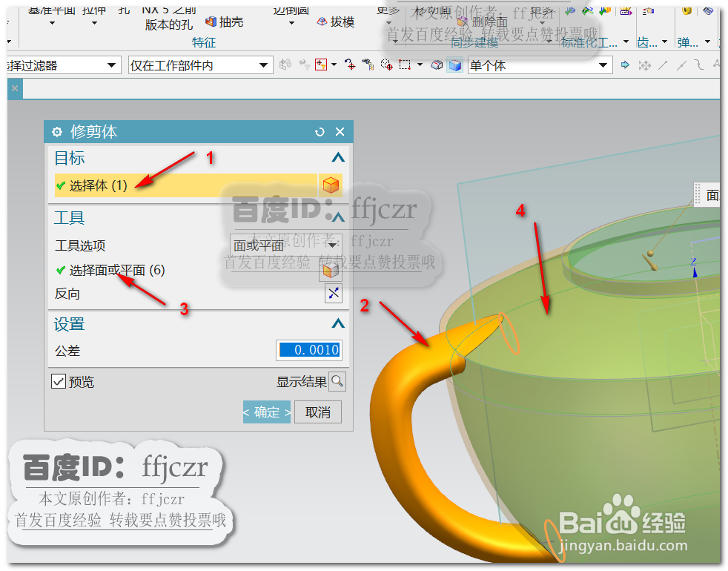This screenshot has height=571, width=728.
Task: Click the Draft (拔模) tool icon
Action: click(322, 22)
